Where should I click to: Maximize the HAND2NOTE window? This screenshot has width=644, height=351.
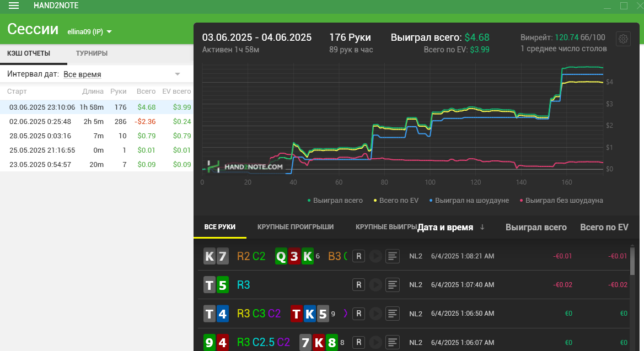624,6
